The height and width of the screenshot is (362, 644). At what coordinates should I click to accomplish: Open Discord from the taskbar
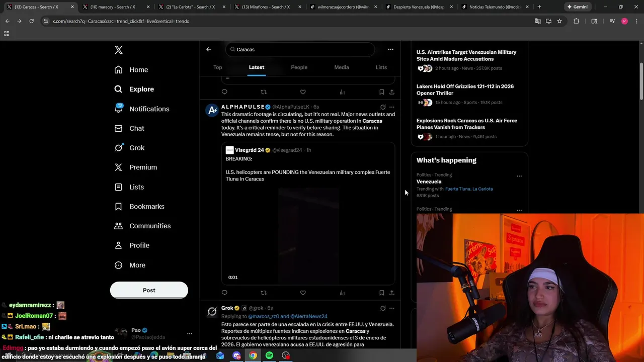pyautogui.click(x=236, y=355)
